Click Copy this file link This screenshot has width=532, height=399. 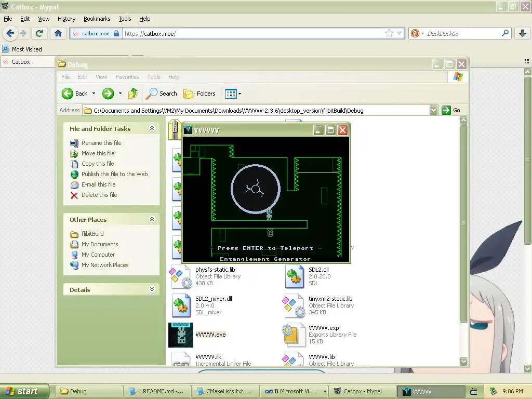[98, 164]
